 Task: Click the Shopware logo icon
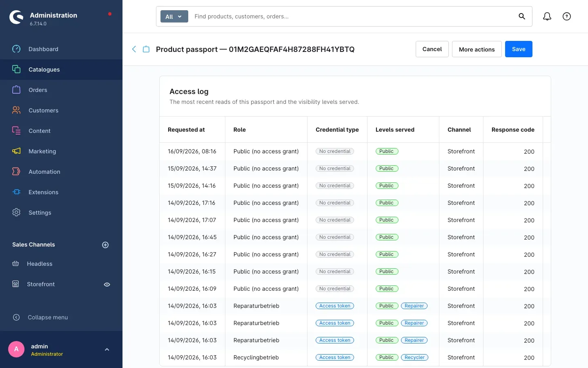(16, 17)
